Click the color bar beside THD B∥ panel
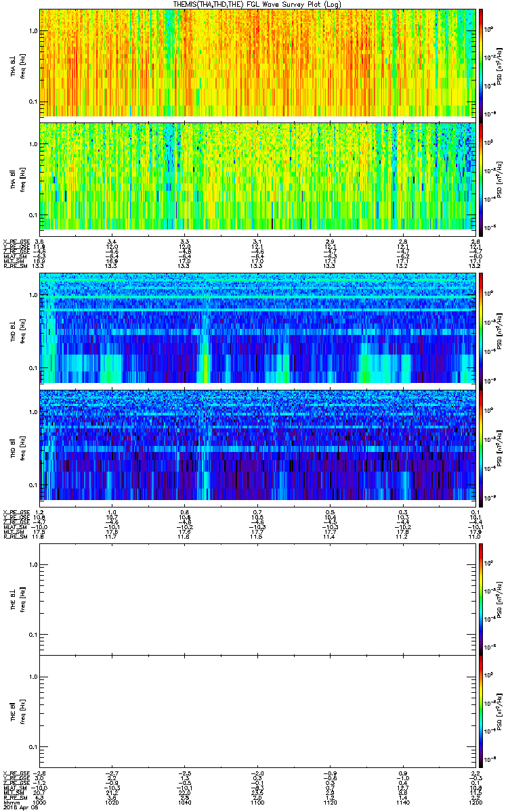This screenshot has height=812, width=508. point(481,445)
